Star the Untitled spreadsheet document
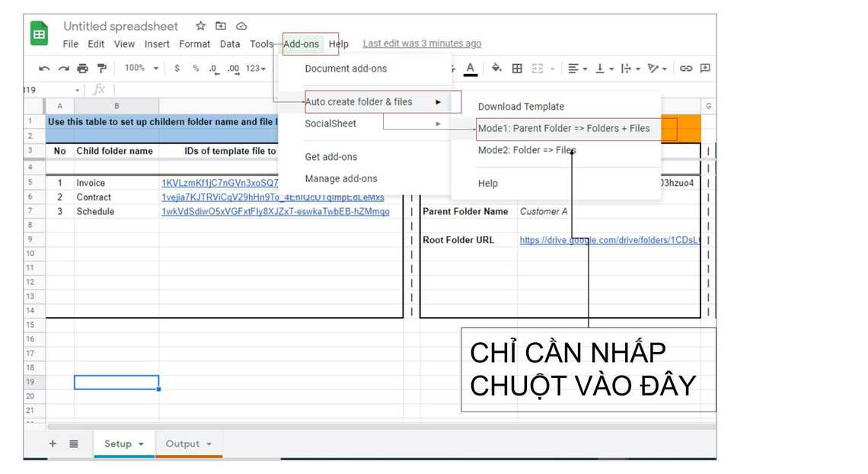Image resolution: width=868 pixels, height=474 pixels. (x=200, y=27)
